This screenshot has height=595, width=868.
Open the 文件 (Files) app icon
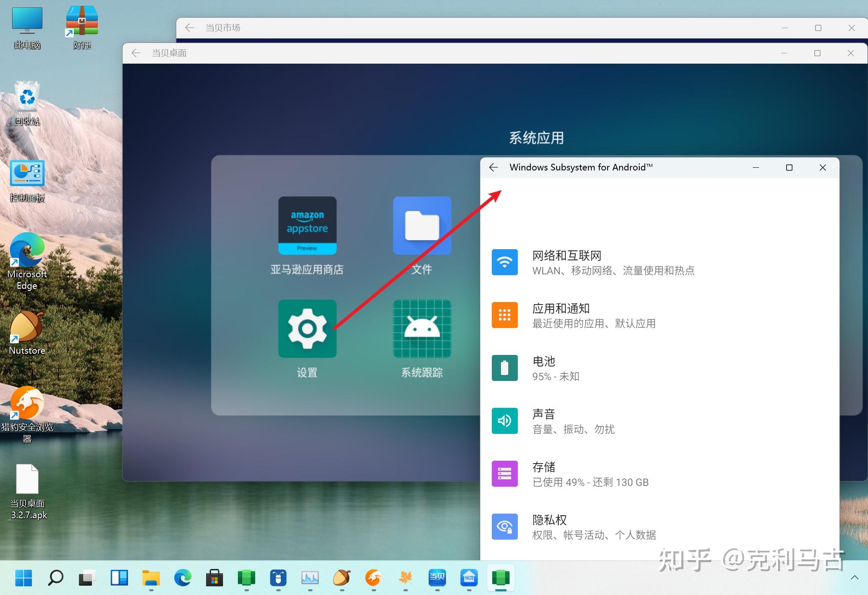tap(422, 225)
